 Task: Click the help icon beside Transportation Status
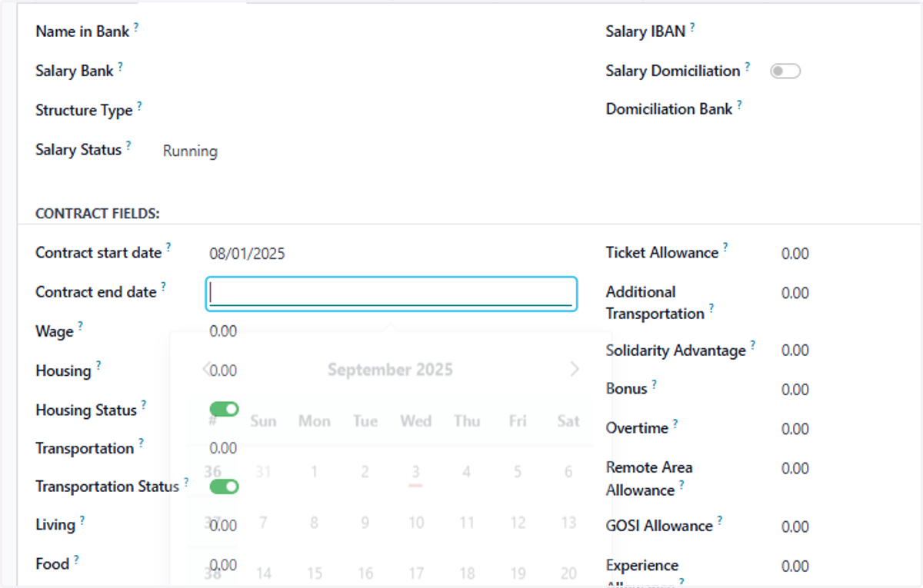(x=185, y=483)
